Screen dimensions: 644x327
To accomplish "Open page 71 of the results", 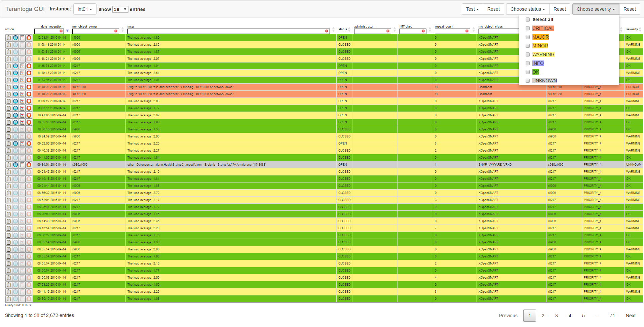I will point(612,316).
